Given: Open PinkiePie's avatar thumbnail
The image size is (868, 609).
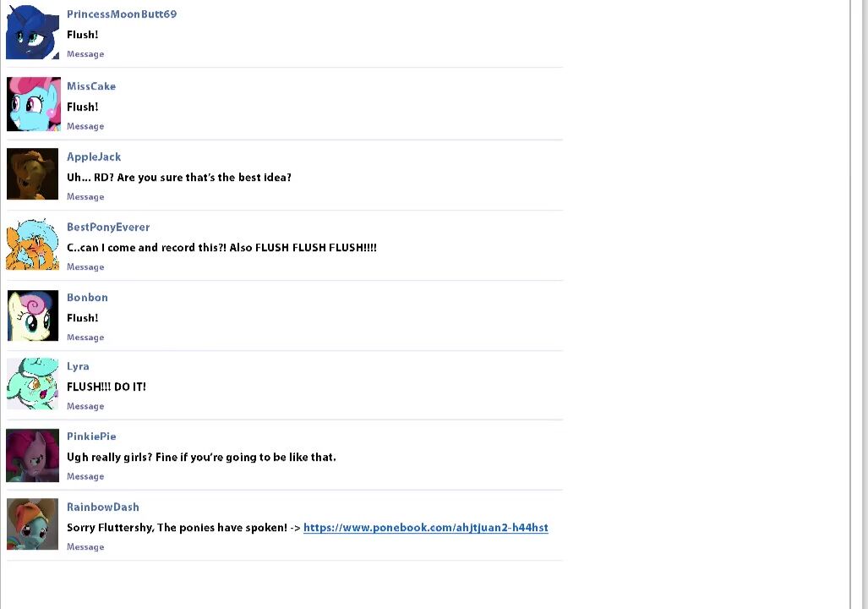Looking at the screenshot, I should click(x=33, y=455).
